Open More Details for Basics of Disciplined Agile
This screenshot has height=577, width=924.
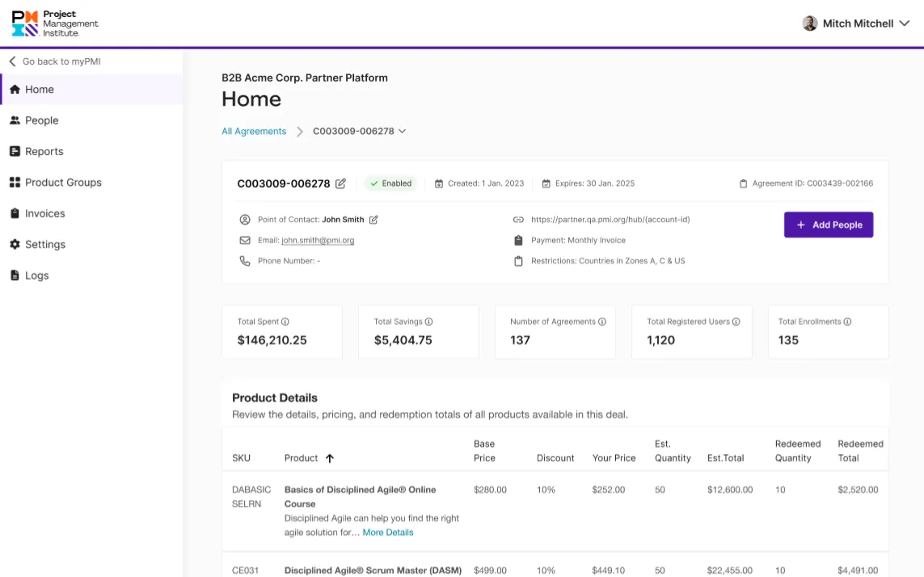(x=387, y=532)
